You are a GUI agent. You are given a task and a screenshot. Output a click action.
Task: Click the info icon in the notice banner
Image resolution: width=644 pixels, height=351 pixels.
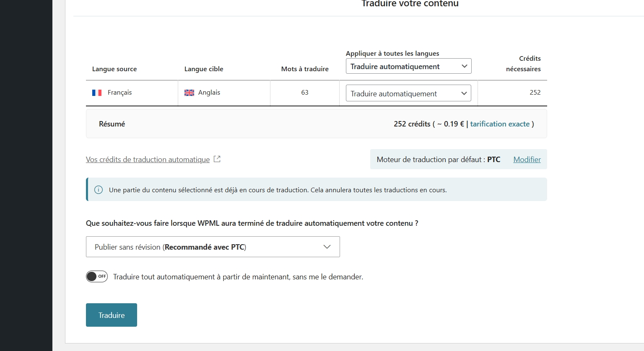pyautogui.click(x=99, y=190)
